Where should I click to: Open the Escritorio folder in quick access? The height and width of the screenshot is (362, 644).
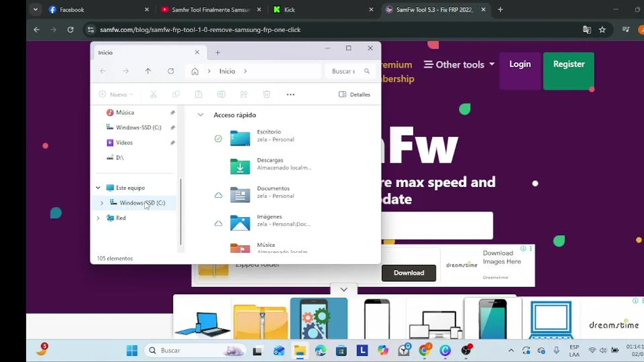click(262, 136)
